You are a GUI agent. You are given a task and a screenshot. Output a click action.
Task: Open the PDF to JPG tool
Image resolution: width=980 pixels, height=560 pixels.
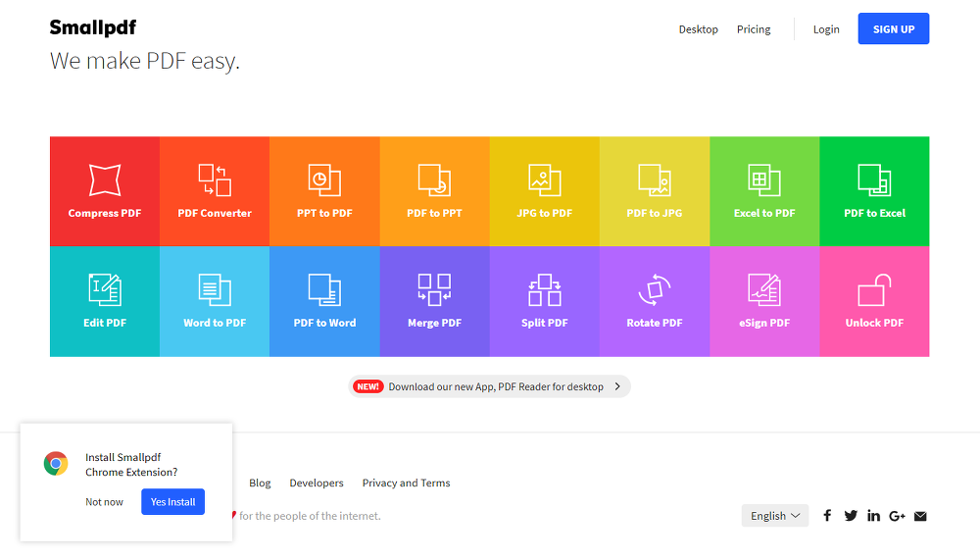point(655,191)
